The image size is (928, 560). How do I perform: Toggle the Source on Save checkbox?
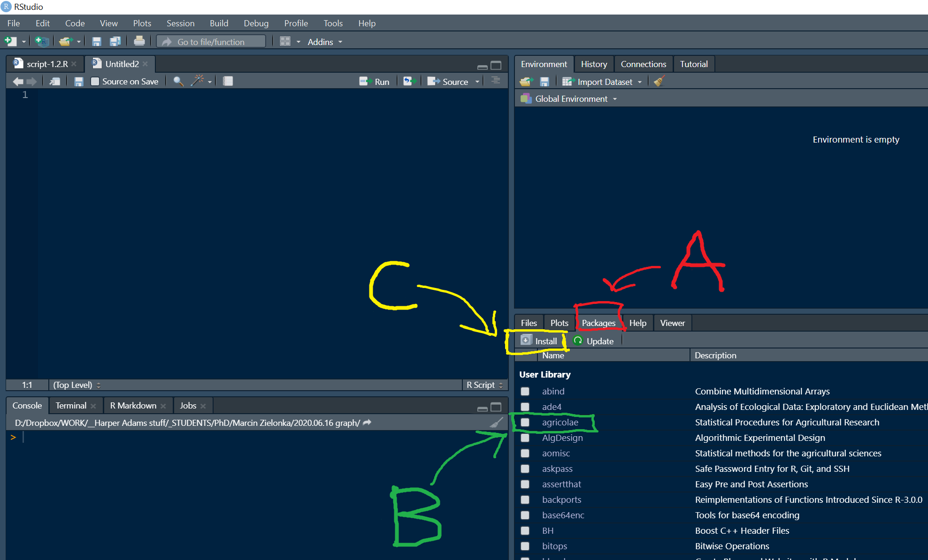click(95, 82)
